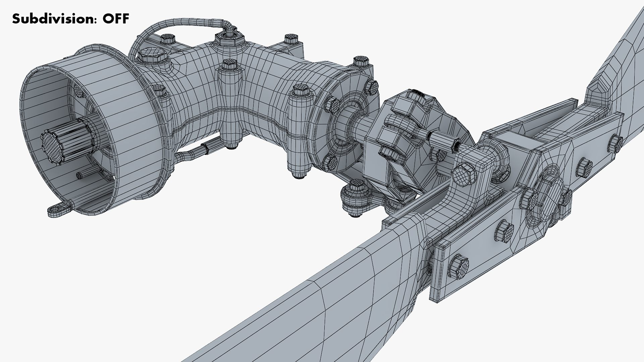Image resolution: width=644 pixels, height=362 pixels.
Task: Select the ball joint rod end under the coupling
Action: pyautogui.click(x=355, y=198)
